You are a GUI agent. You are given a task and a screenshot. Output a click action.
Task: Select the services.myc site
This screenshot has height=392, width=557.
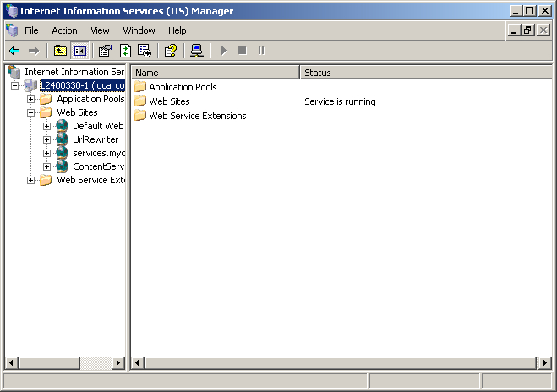[x=98, y=153]
